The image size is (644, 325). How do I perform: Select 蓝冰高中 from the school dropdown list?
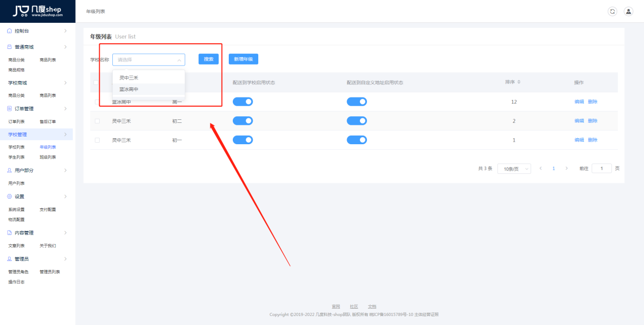(x=129, y=89)
